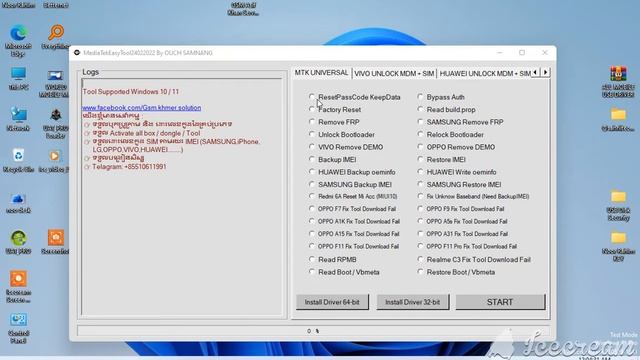Click the Install Driver 64-bit button
The height and width of the screenshot is (360, 640).
[x=332, y=302]
